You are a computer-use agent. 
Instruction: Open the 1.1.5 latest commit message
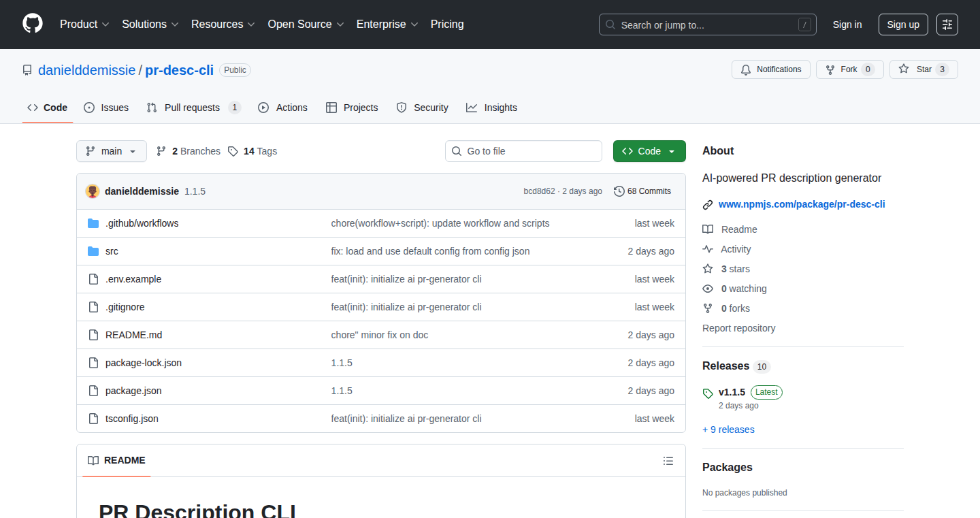click(195, 191)
